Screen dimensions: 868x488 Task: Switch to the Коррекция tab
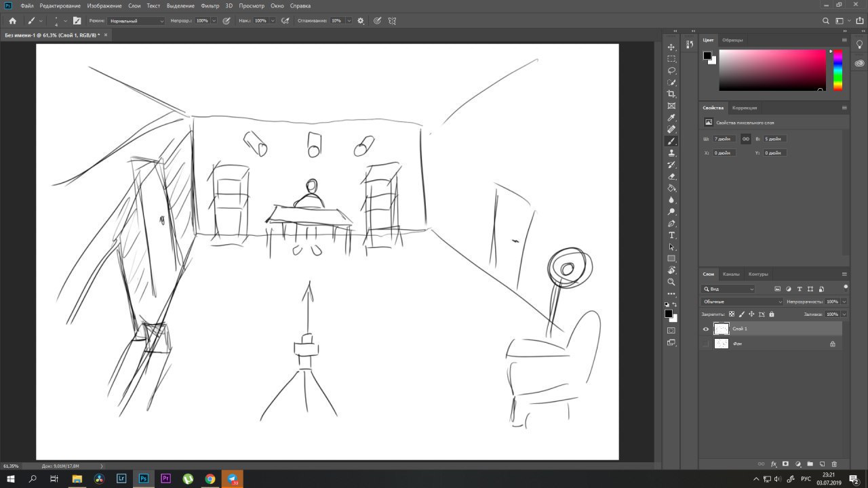pos(745,108)
